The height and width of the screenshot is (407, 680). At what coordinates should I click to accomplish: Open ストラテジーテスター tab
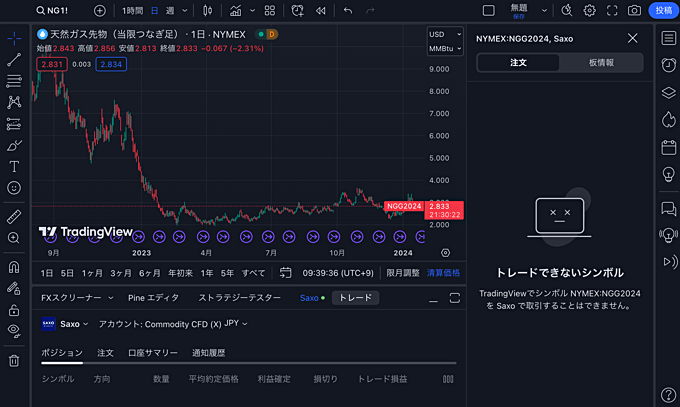pyautogui.click(x=239, y=298)
